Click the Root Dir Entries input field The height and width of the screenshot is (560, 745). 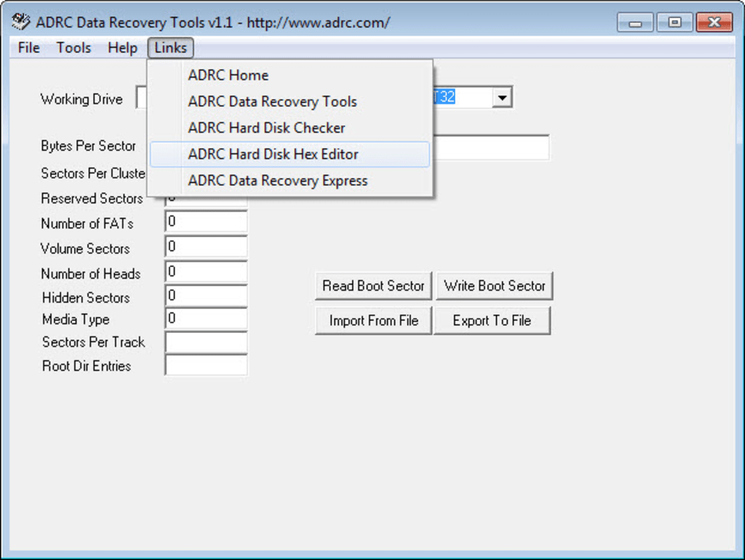(206, 365)
